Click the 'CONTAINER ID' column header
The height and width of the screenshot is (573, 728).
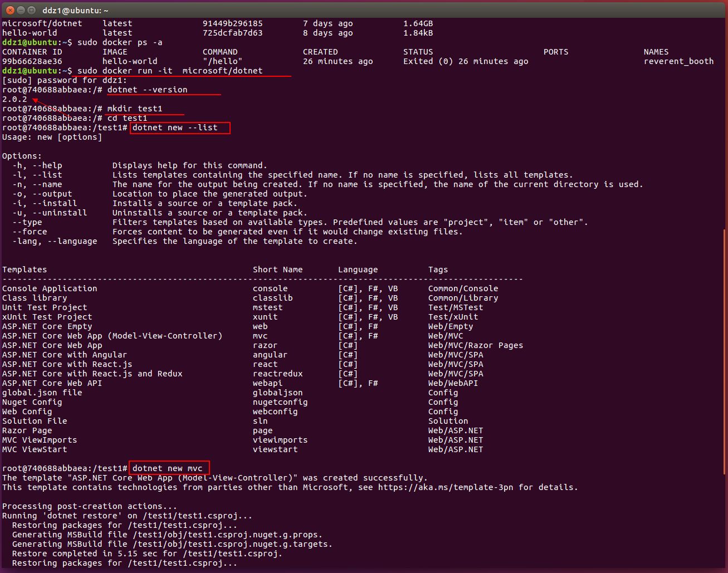tap(32, 52)
